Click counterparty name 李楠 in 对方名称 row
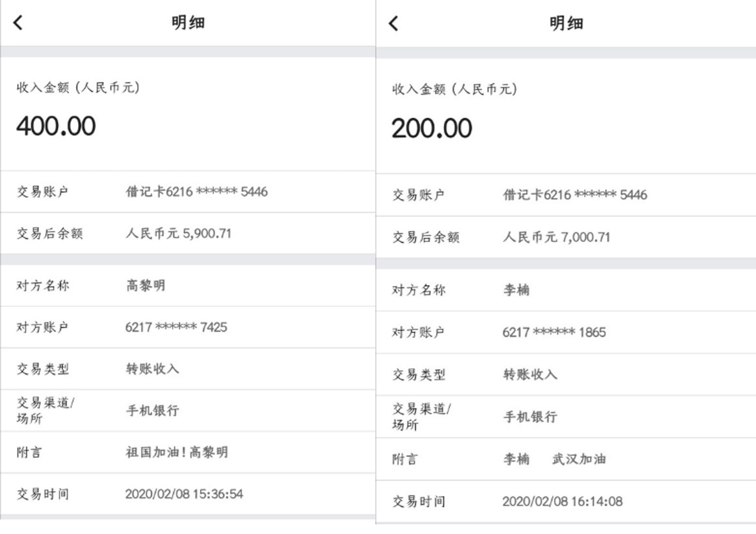The image size is (756, 534). point(516,290)
